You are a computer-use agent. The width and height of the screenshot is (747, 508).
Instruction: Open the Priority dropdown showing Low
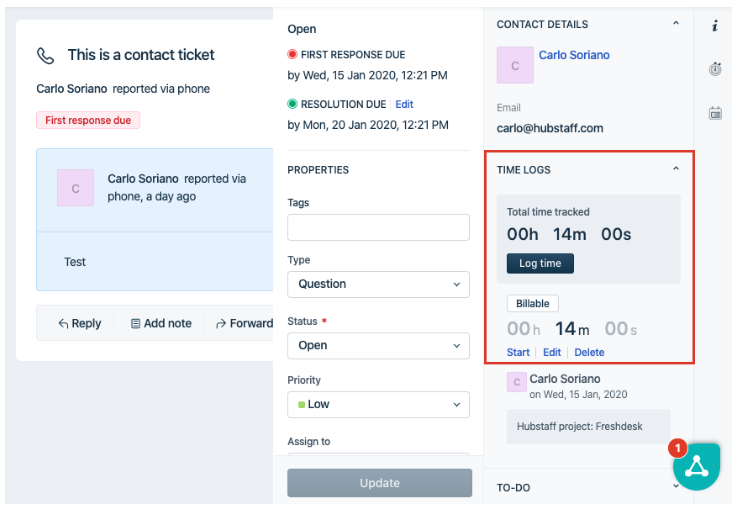tap(378, 404)
